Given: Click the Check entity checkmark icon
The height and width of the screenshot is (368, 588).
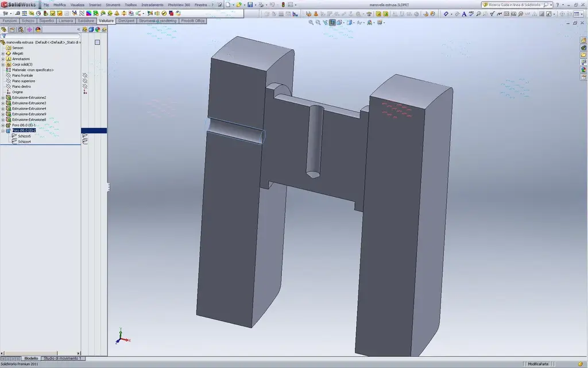Looking at the screenshot, I should (x=52, y=13).
